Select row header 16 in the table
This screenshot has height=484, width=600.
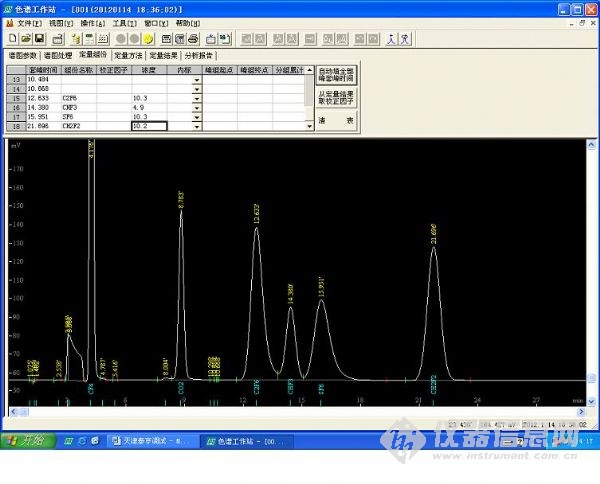pyautogui.click(x=16, y=108)
